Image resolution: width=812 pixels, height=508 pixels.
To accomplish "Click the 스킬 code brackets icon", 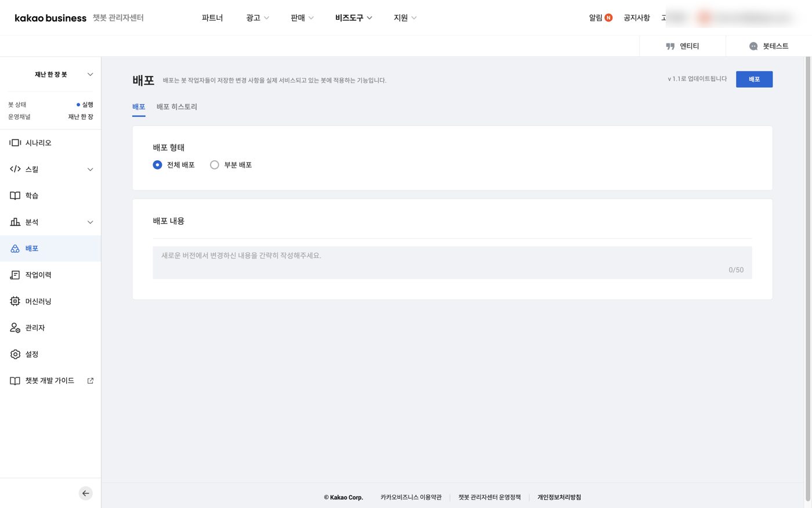I will coord(15,169).
